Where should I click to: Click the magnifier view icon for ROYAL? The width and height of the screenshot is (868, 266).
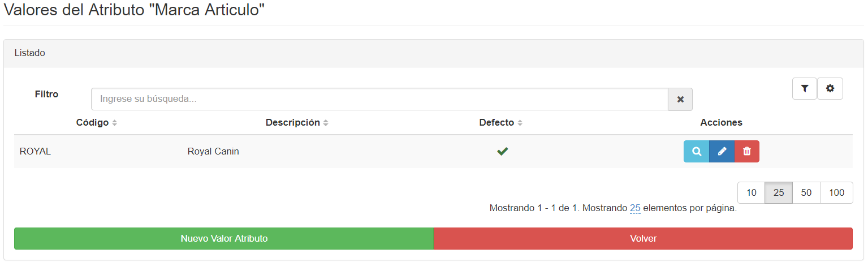[696, 152]
